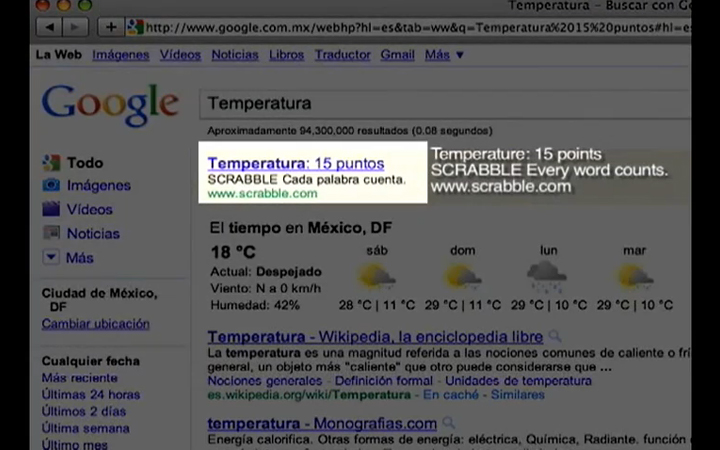Open the Nociones generales sublink
Screen dimensions: 720x450
point(265,381)
